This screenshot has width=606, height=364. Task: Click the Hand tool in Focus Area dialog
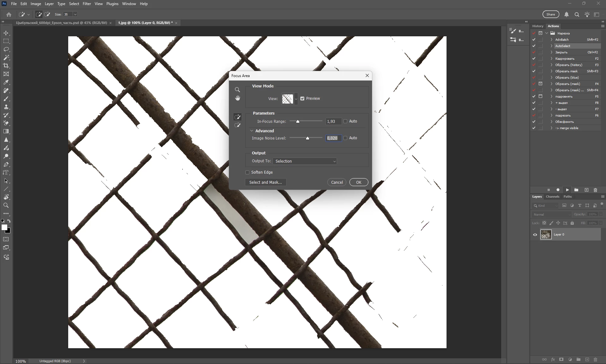(x=237, y=98)
